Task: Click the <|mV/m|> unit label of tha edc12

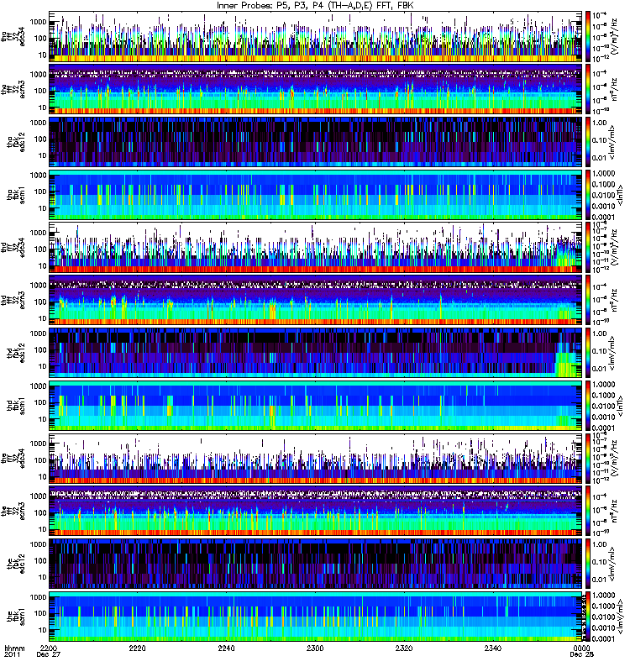Action: pos(612,142)
